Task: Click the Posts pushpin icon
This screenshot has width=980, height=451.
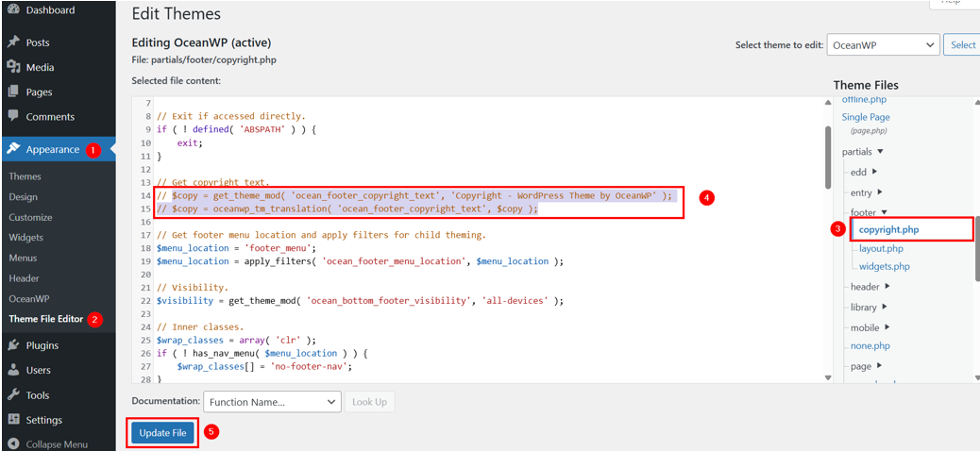Action: (x=12, y=42)
